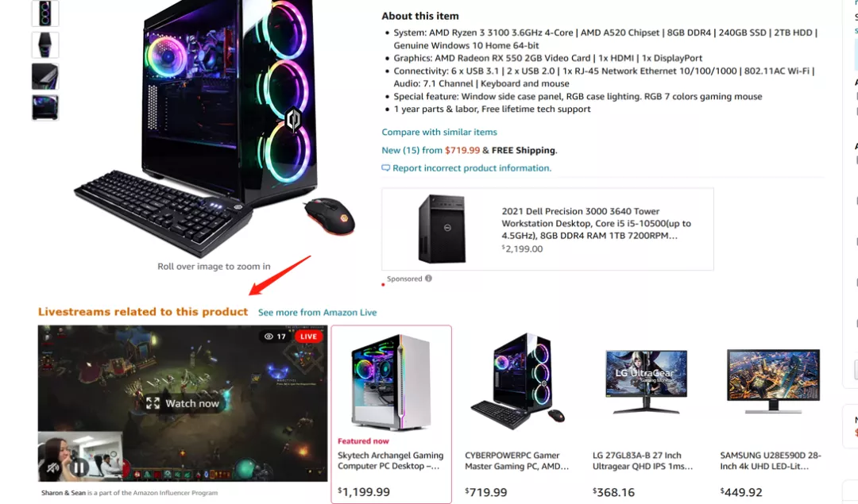Unmute the livestream audio icon
The width and height of the screenshot is (858, 504).
pos(53,468)
